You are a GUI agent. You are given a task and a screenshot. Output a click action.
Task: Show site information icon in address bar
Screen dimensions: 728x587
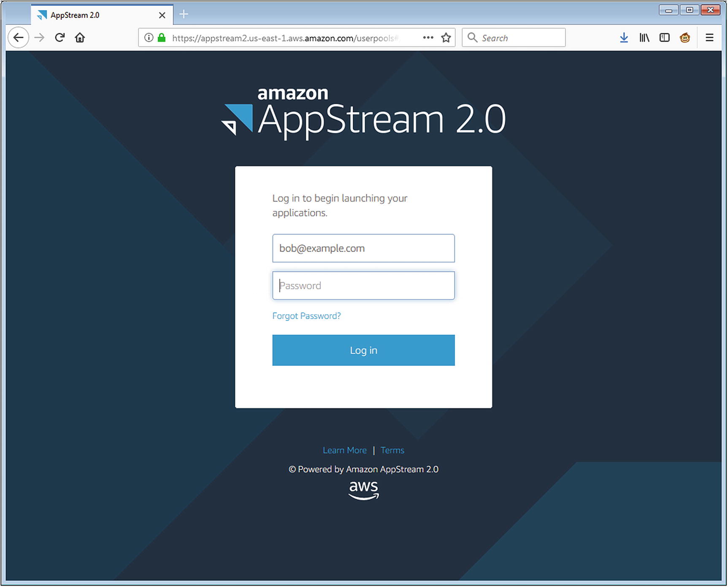149,38
